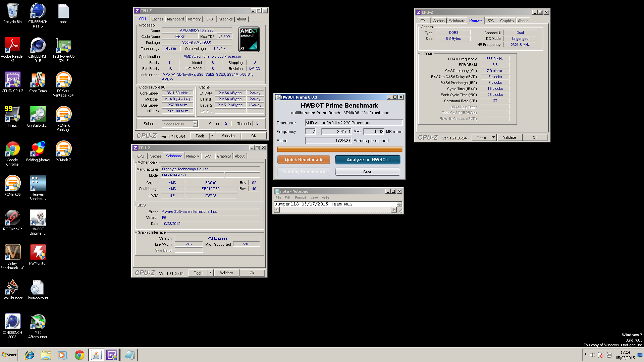The width and height of the screenshot is (644, 362).
Task: Click Notepad text area line
Action: tap(335, 204)
